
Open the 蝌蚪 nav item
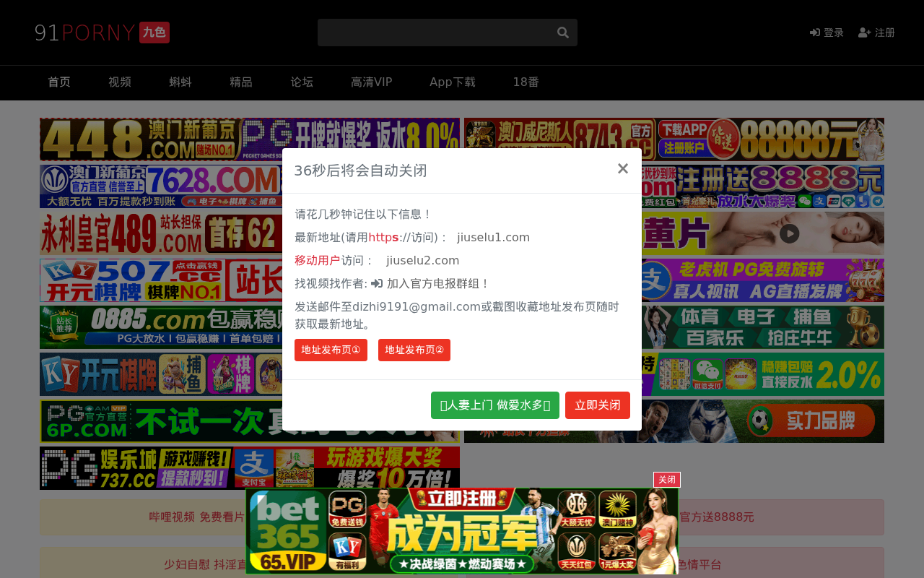[x=180, y=82]
